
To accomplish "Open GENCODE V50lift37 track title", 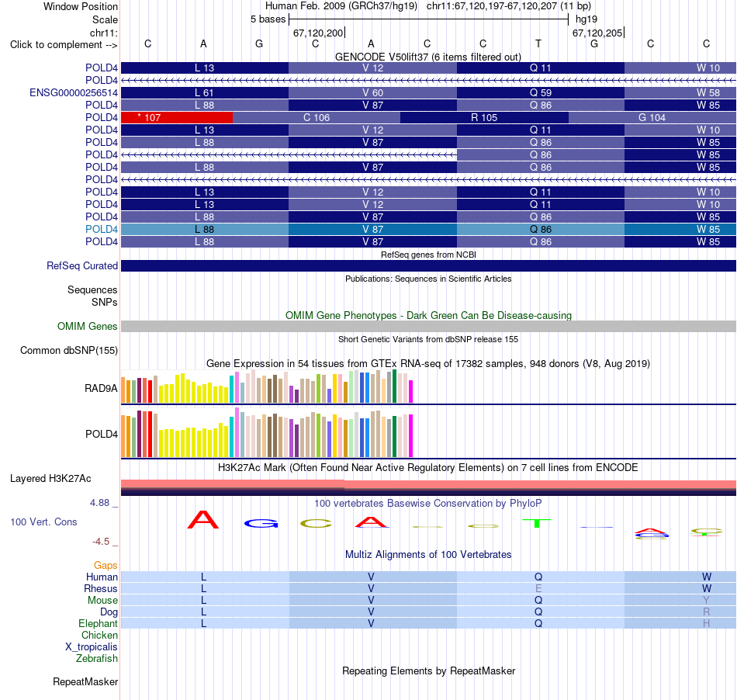I will pyautogui.click(x=428, y=57).
